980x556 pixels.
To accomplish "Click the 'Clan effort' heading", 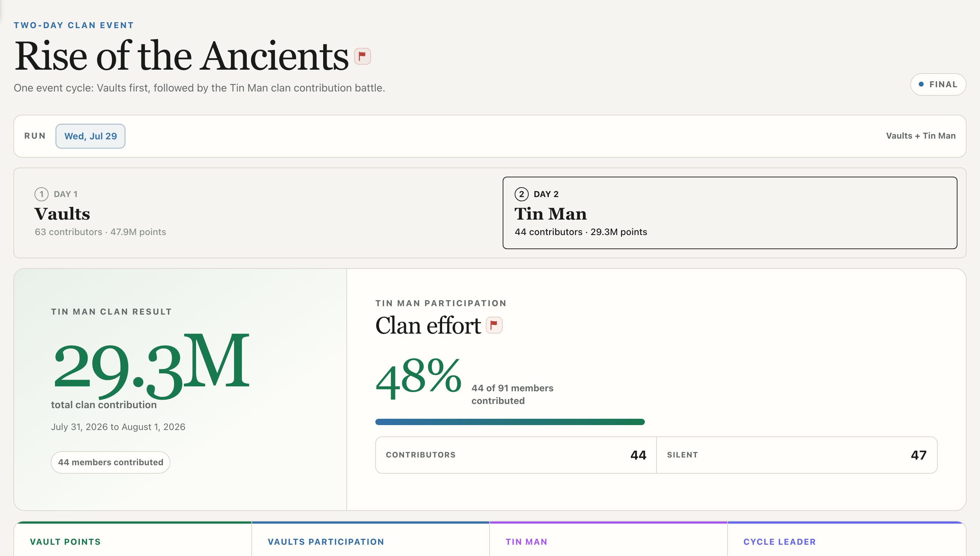I will (x=428, y=326).
